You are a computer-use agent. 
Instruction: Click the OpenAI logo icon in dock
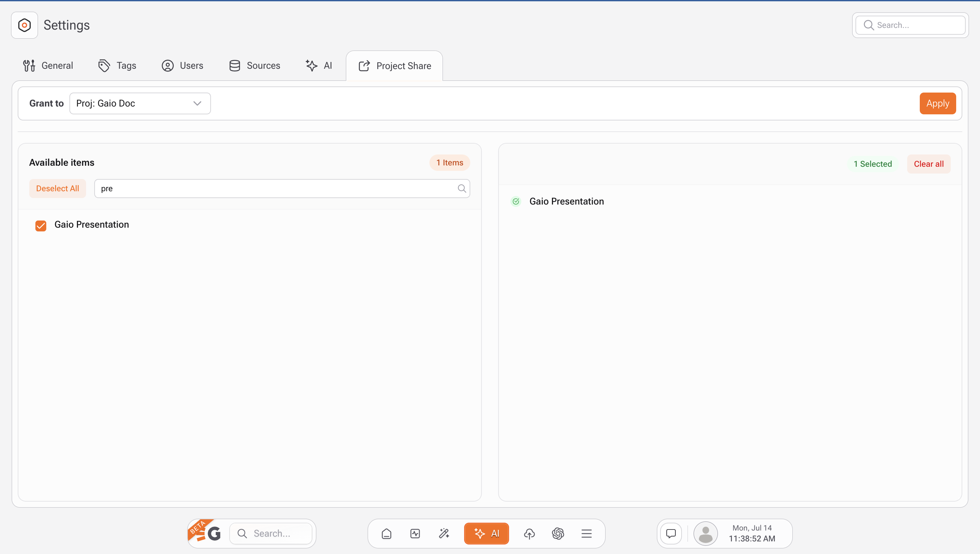click(x=558, y=534)
